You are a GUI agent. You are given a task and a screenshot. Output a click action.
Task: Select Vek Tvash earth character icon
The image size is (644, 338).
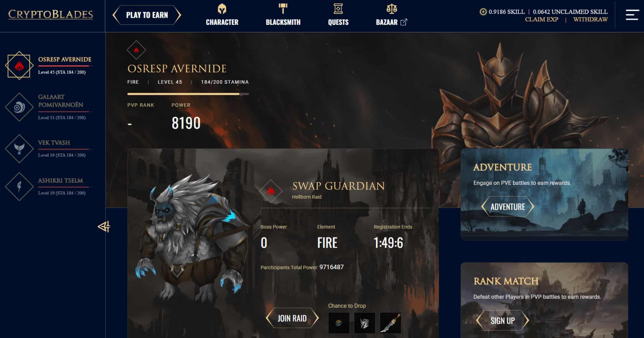click(19, 149)
